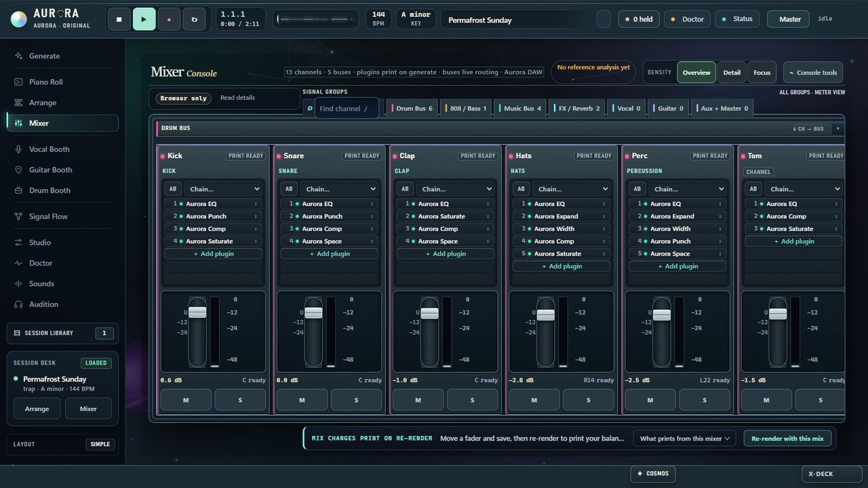
Task: Click the 144 BPM tempo display
Action: (378, 18)
